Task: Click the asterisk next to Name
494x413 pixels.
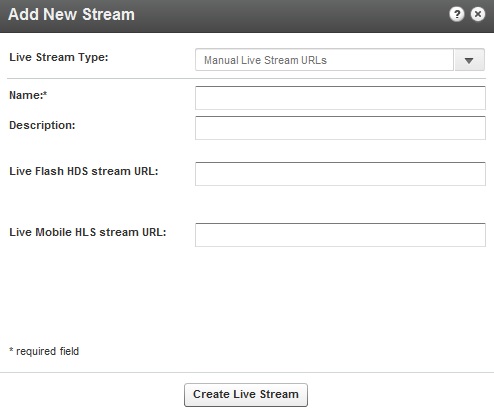Action: tap(45, 94)
